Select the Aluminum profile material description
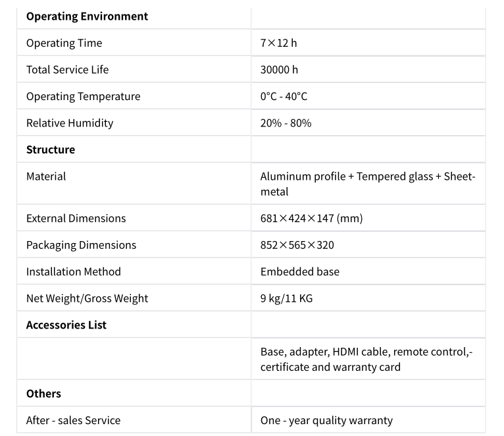The width and height of the screenshot is (504, 436). (368, 184)
